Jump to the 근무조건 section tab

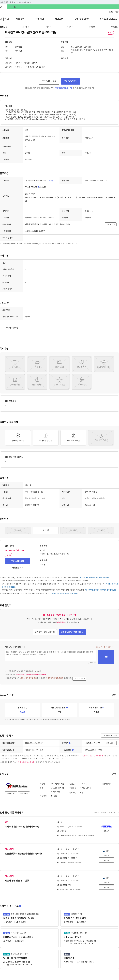coord(26,27)
